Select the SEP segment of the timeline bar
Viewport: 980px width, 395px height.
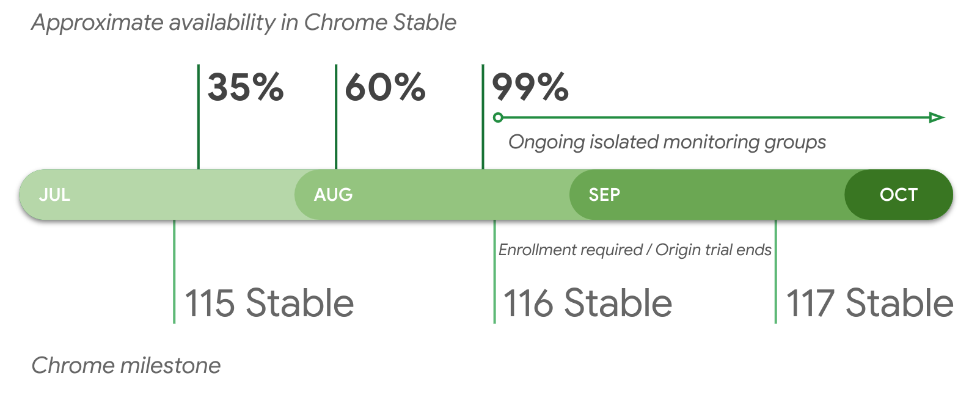(x=604, y=195)
